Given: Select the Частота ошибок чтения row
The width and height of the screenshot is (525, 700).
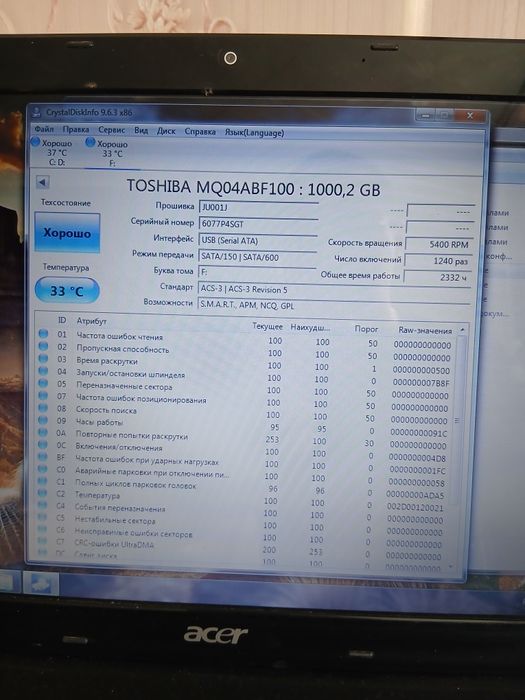Looking at the screenshot, I should (x=246, y=339).
